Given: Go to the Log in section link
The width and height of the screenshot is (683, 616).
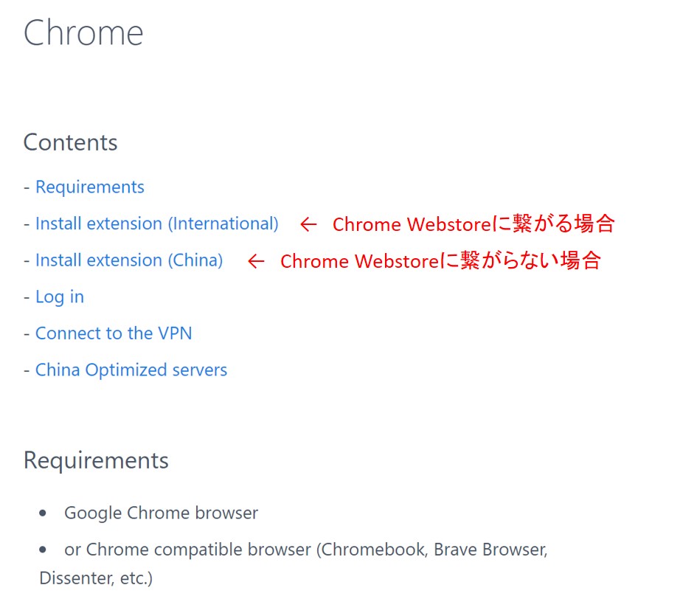Looking at the screenshot, I should (60, 297).
